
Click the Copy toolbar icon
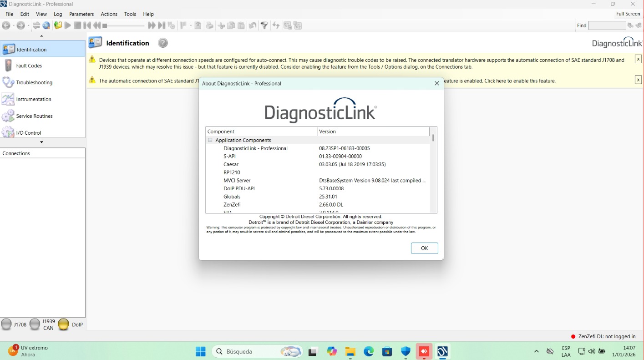coord(231,25)
